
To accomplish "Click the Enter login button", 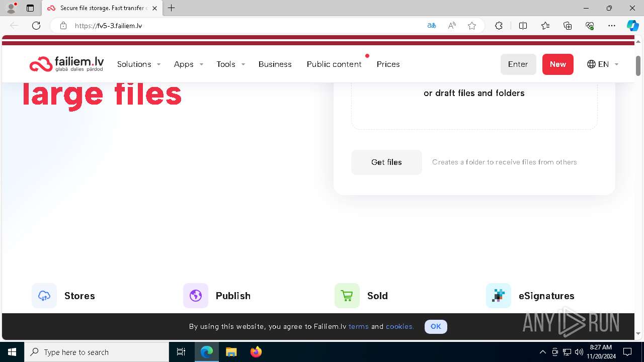I will click(518, 64).
